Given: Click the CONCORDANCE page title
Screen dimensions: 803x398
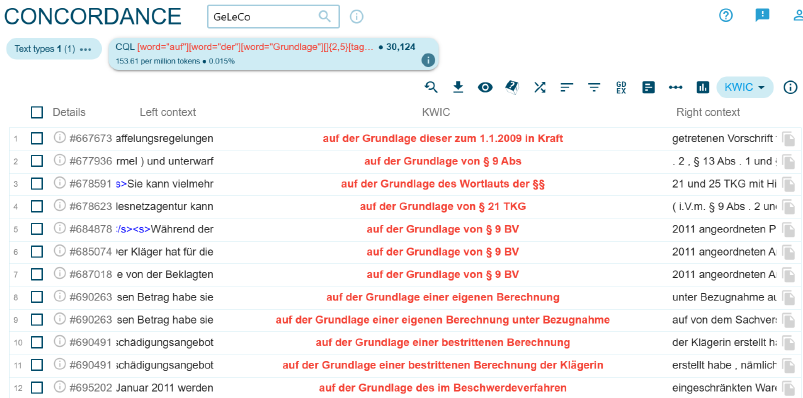Looking at the screenshot, I should (93, 16).
